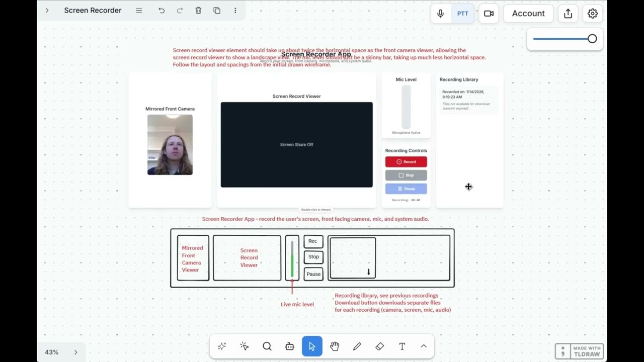Choose the Draw pencil tool

357,346
